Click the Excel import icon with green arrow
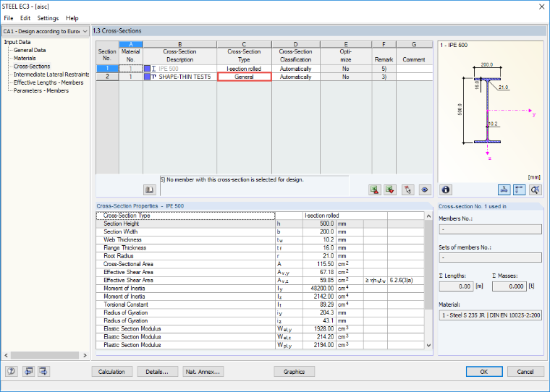This screenshot has height=392, width=550. [390, 189]
